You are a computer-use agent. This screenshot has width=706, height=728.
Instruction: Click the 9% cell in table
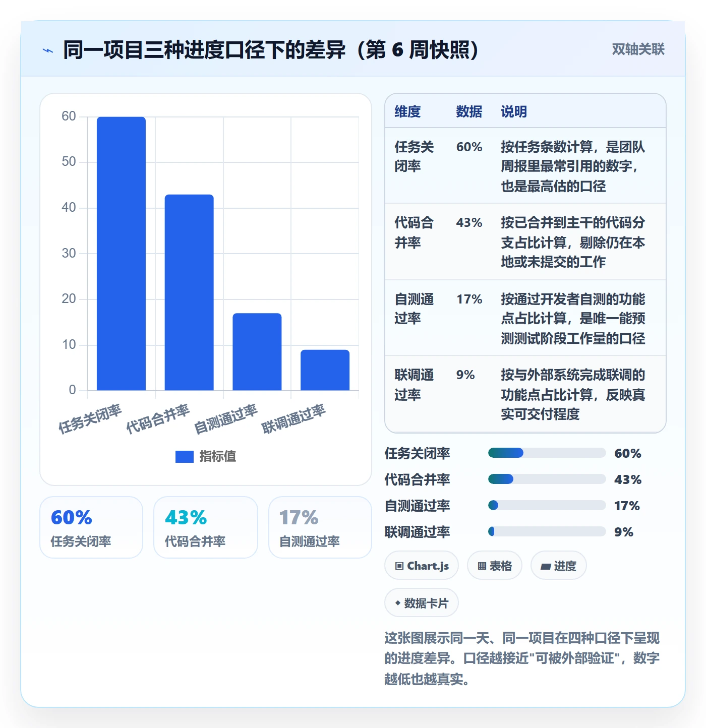[465, 375]
